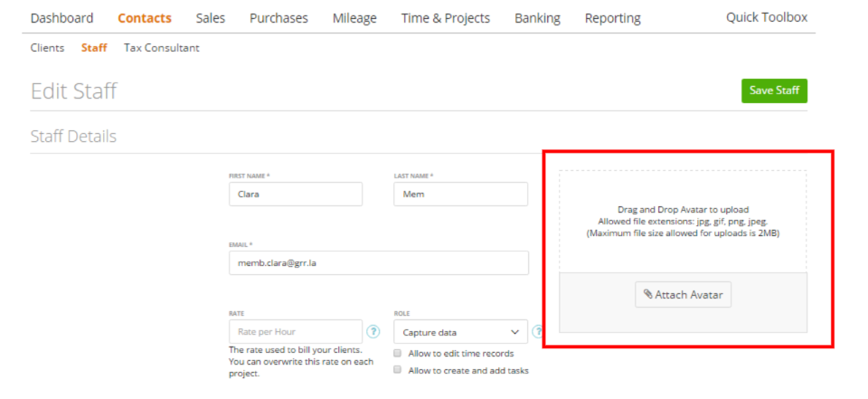868x399 pixels.
Task: Click the First Name field containing Clara
Action: [x=296, y=194]
